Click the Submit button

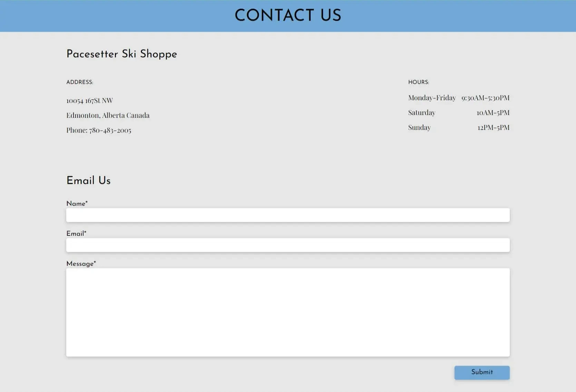481,372
